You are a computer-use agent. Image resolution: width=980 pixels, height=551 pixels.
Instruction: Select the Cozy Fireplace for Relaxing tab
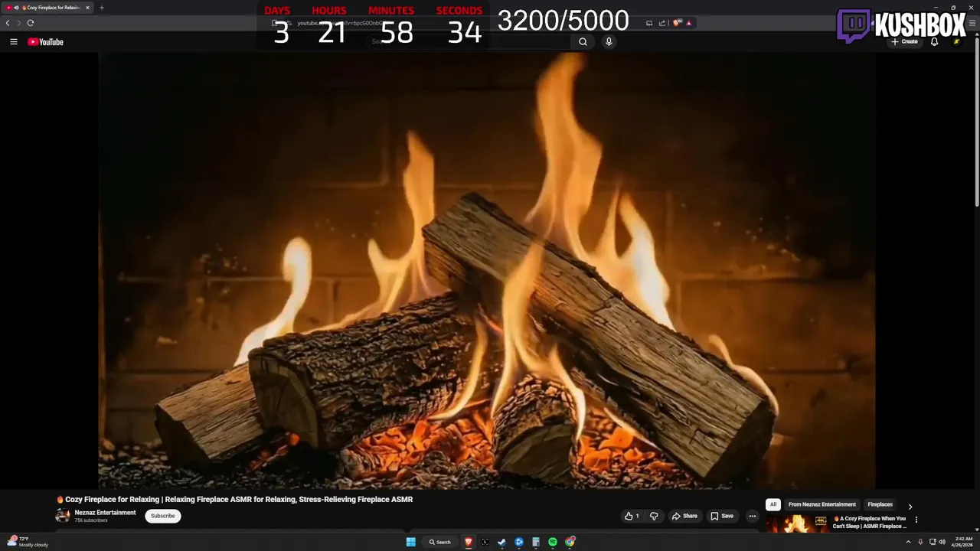pyautogui.click(x=48, y=8)
